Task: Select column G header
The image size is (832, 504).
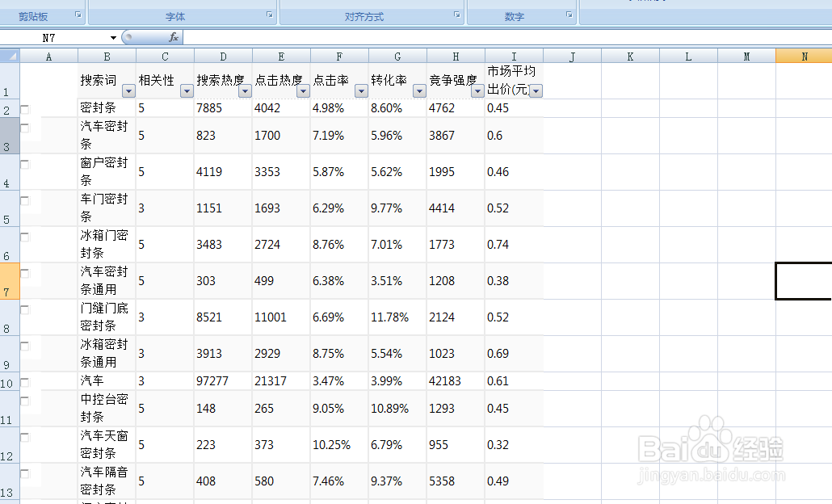Action: [x=397, y=57]
